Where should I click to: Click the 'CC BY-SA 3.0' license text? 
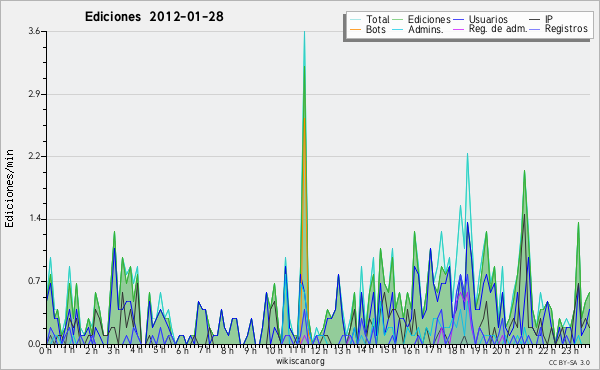pyautogui.click(x=569, y=363)
